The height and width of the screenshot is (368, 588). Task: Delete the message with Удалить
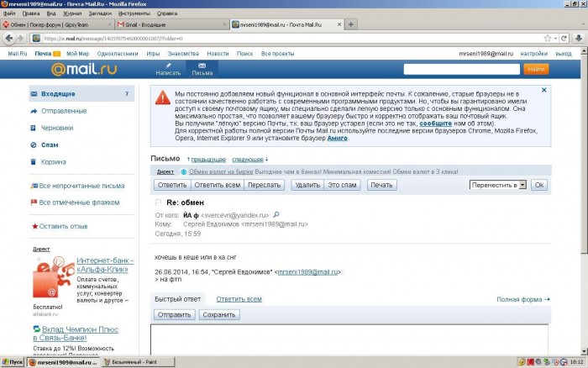307,185
